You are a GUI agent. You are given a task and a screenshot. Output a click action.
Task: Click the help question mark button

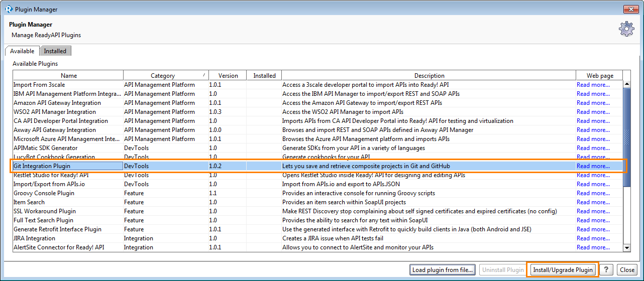coord(607,270)
